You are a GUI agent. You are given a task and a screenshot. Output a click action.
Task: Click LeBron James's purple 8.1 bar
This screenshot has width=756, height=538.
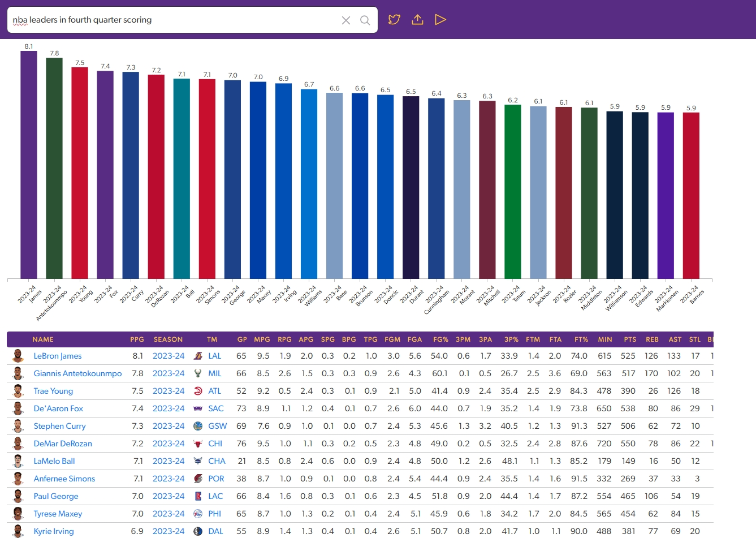(x=29, y=165)
